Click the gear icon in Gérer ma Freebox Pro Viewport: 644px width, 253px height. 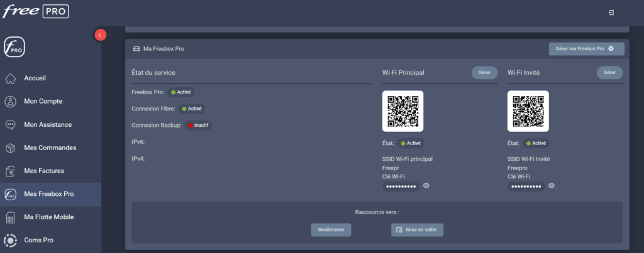pyautogui.click(x=611, y=48)
